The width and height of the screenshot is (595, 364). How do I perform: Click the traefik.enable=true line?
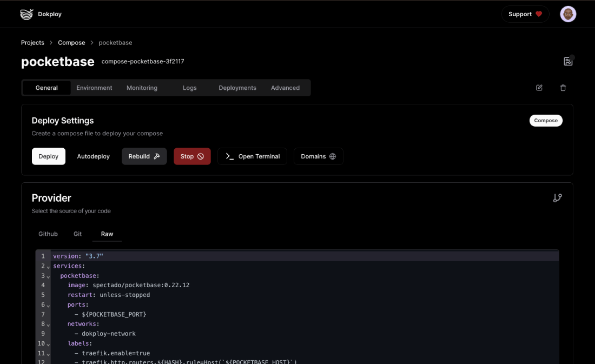click(x=113, y=353)
